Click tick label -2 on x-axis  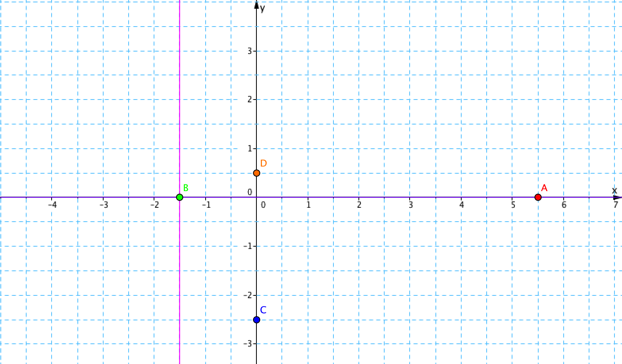point(154,205)
